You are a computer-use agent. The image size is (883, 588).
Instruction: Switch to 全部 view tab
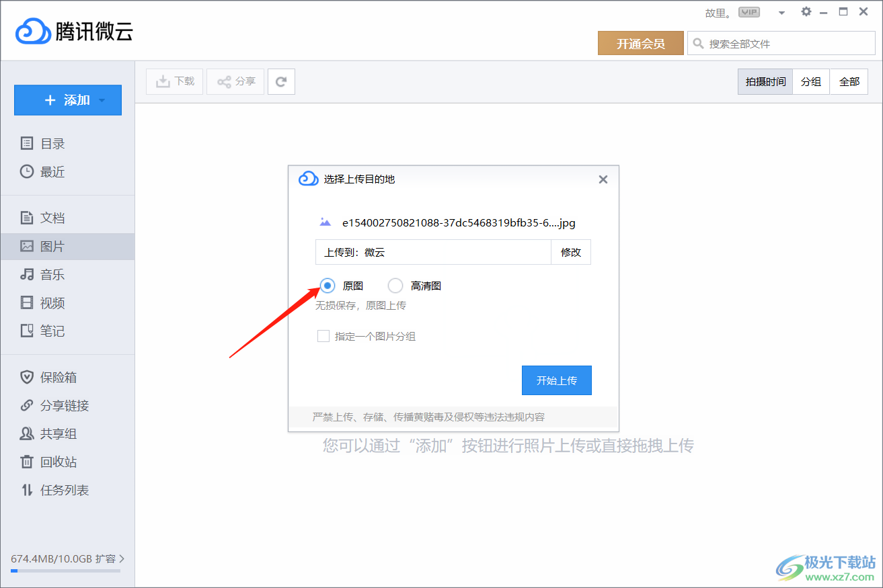coord(849,81)
